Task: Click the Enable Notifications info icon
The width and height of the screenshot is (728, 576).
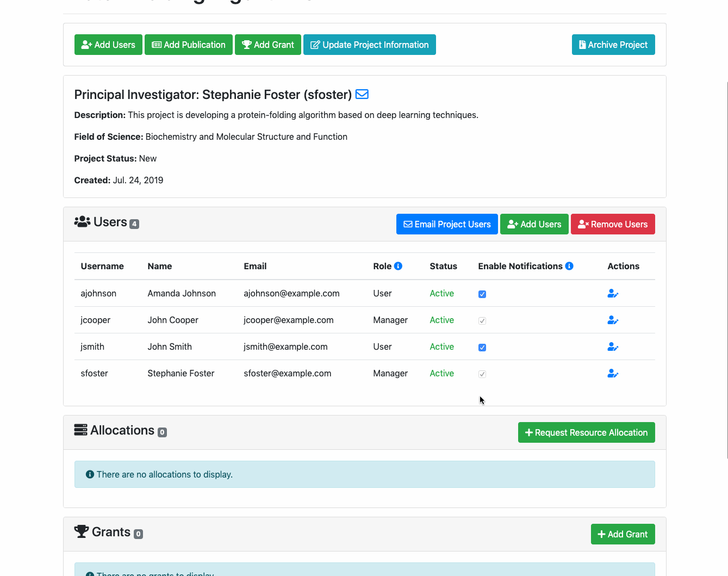Action: (569, 266)
